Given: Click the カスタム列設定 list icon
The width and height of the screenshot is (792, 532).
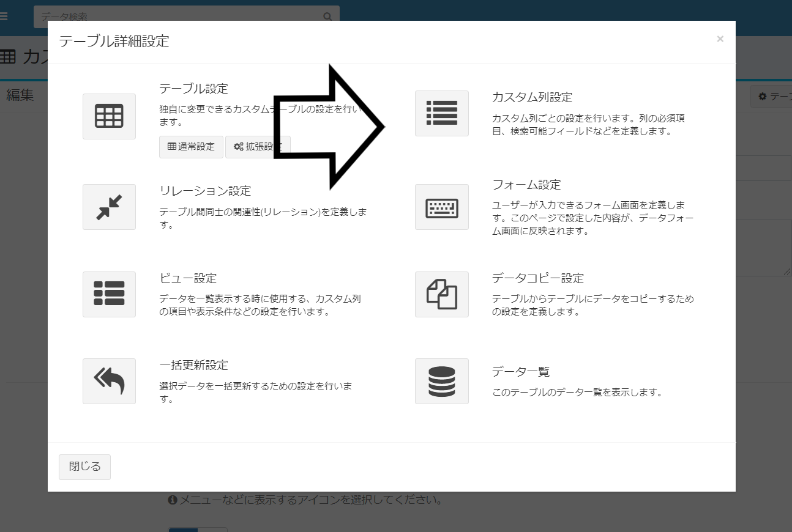Looking at the screenshot, I should (441, 113).
